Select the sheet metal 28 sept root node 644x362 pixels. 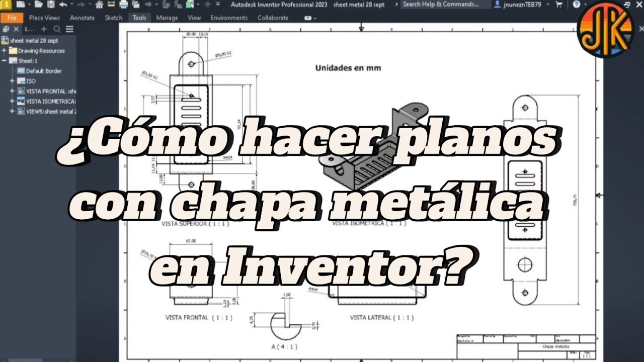31,41
